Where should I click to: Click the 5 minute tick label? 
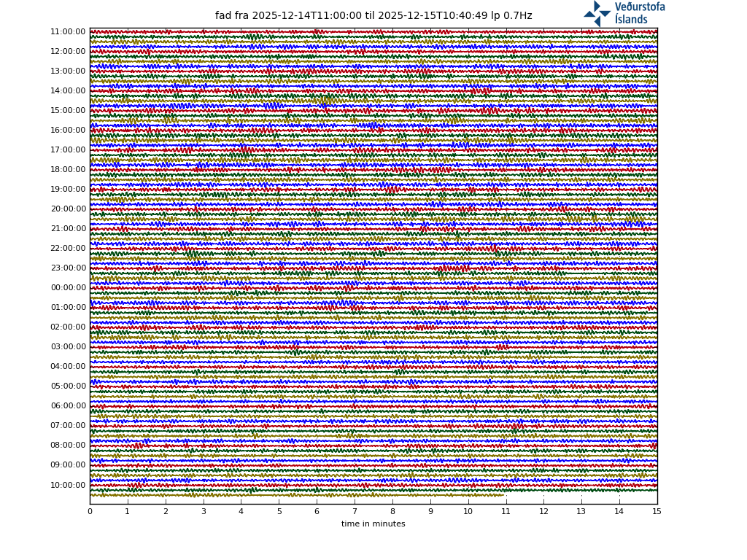click(x=279, y=512)
